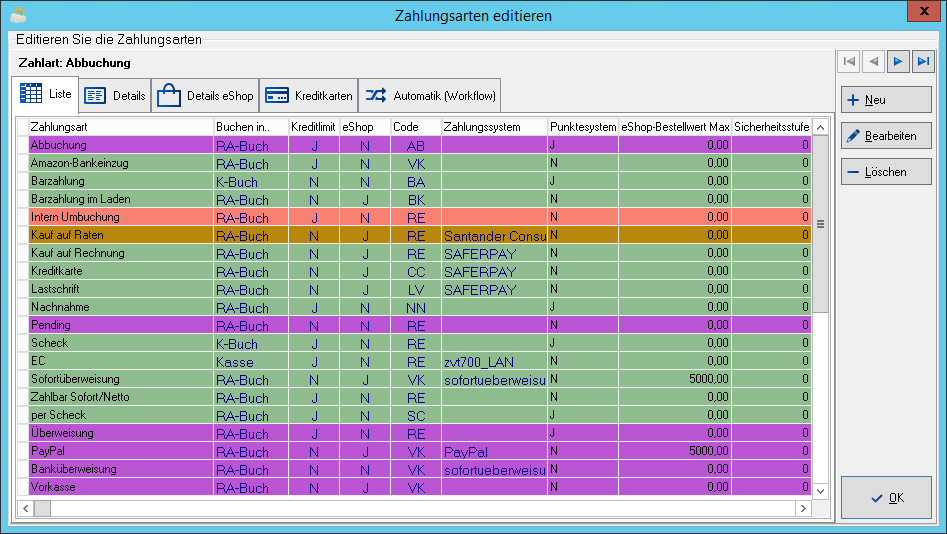Select the Kauf auf Raten row
The image size is (947, 534).
[420, 235]
